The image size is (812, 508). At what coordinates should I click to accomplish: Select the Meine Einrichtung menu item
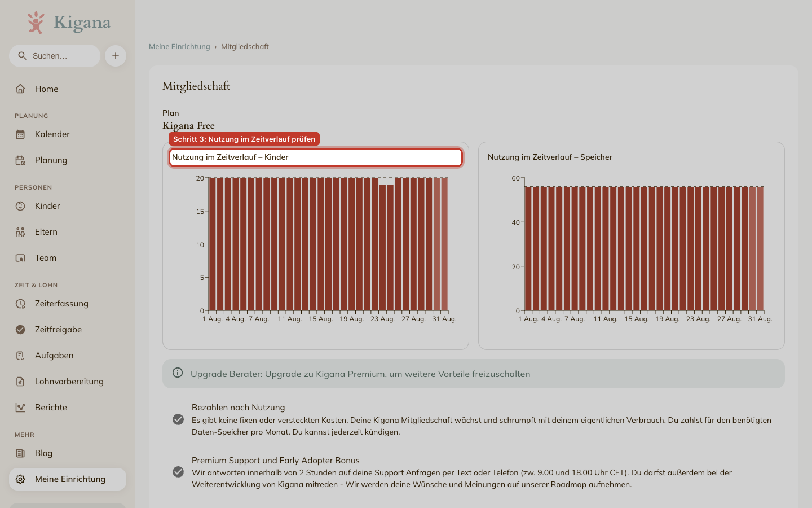pyautogui.click(x=68, y=479)
